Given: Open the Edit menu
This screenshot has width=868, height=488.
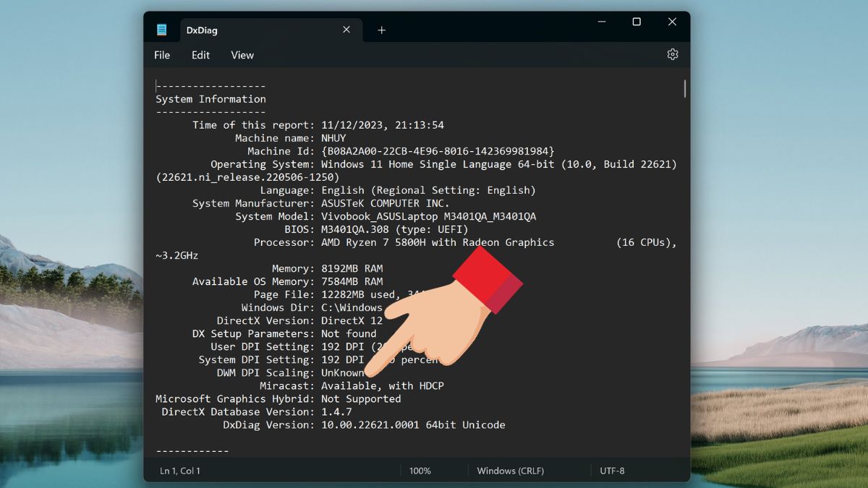Looking at the screenshot, I should click(200, 55).
